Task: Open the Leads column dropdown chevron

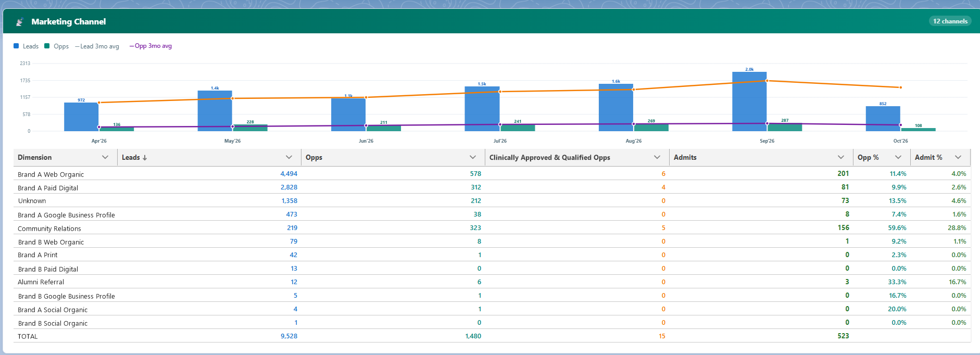Action: (x=289, y=157)
